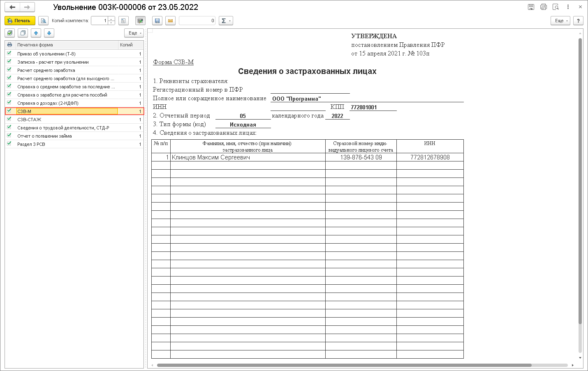Image resolution: width=588 pixels, height=371 pixels.
Task: Select Справка о доходах (2-НДФЛ) form
Action: [x=48, y=103]
